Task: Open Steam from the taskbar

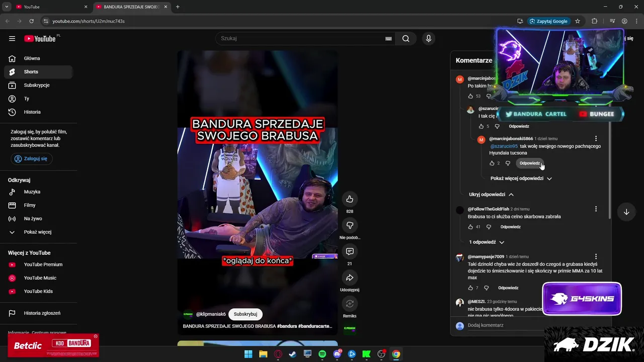Action: (292, 354)
